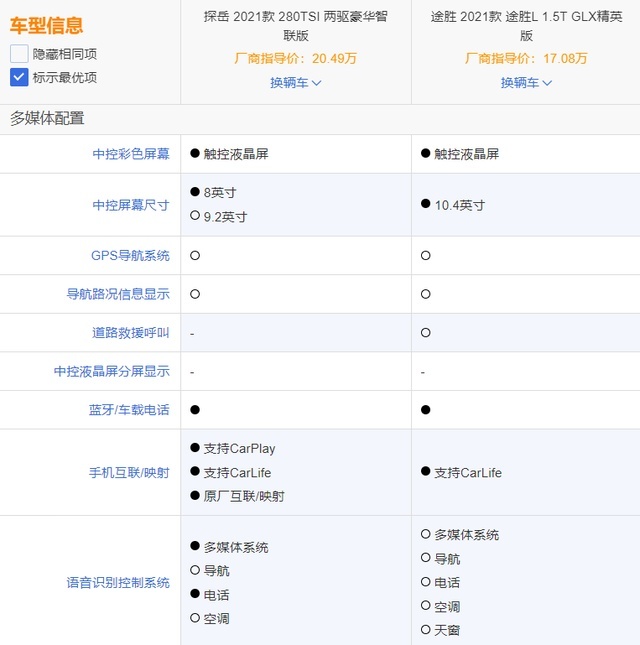Viewport: 640px width, 645px height.
Task: Select the 支持CarLife entry in 探岳 column
Action: coord(237,473)
